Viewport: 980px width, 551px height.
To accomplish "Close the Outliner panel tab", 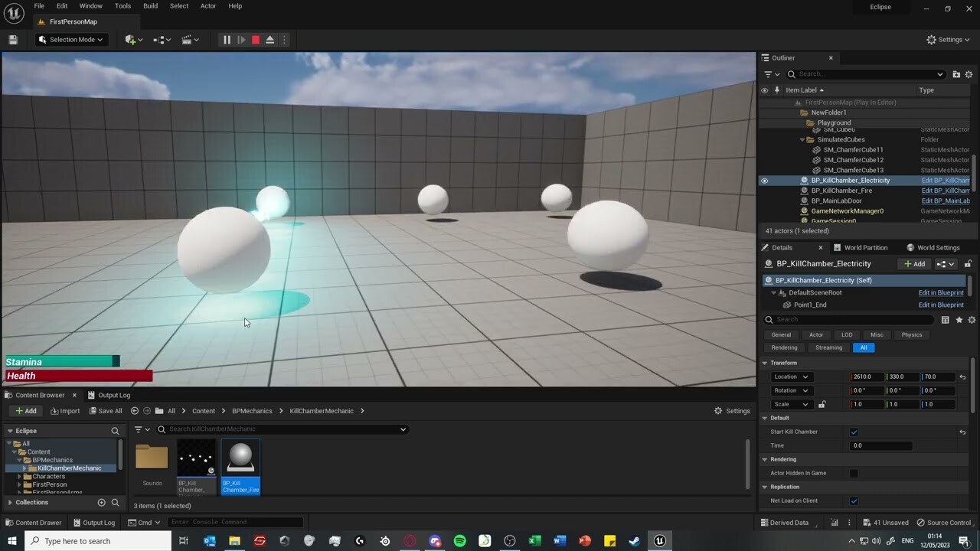I will tap(831, 58).
